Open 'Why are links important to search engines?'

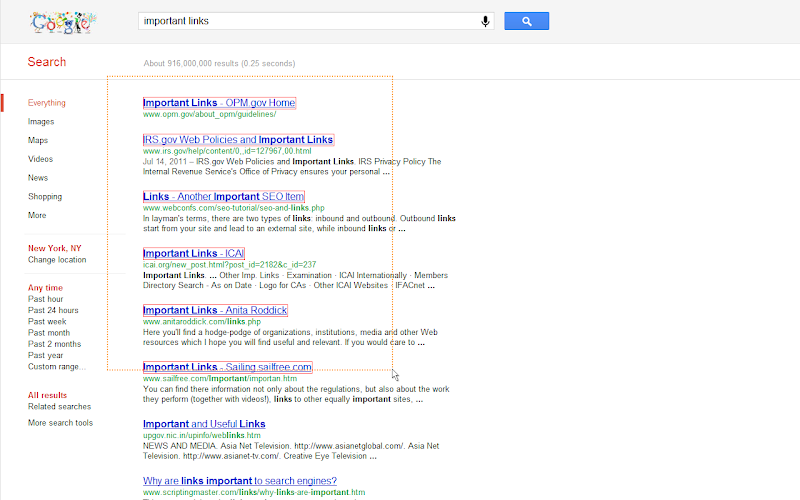click(240, 481)
